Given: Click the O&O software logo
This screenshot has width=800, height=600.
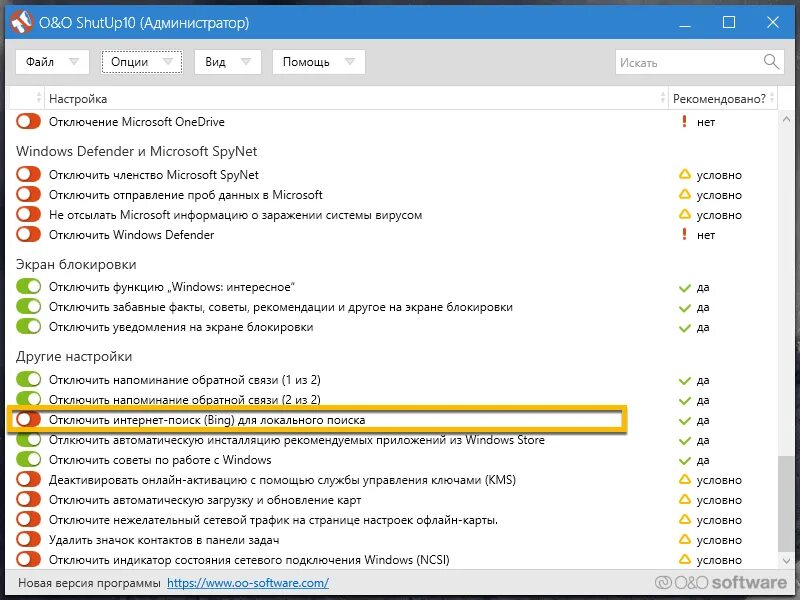Looking at the screenshot, I should 721,583.
